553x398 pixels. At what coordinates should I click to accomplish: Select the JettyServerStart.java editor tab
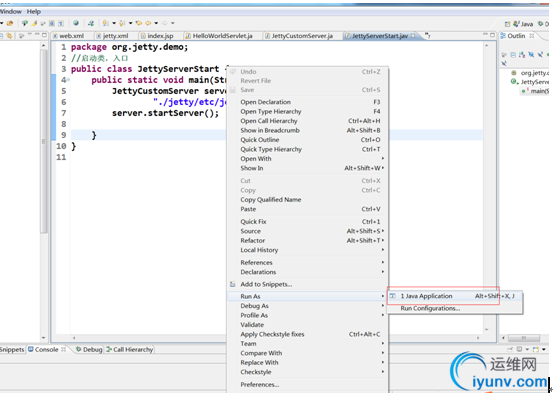coord(379,36)
